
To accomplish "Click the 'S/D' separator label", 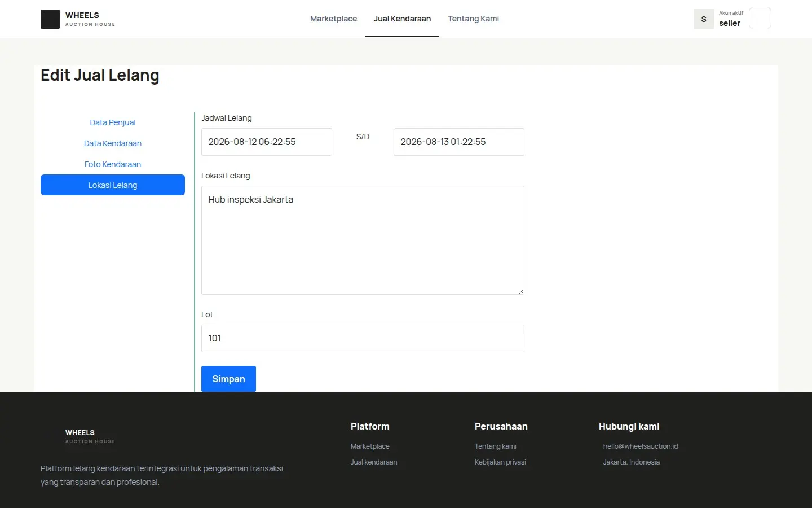I will coord(363,137).
